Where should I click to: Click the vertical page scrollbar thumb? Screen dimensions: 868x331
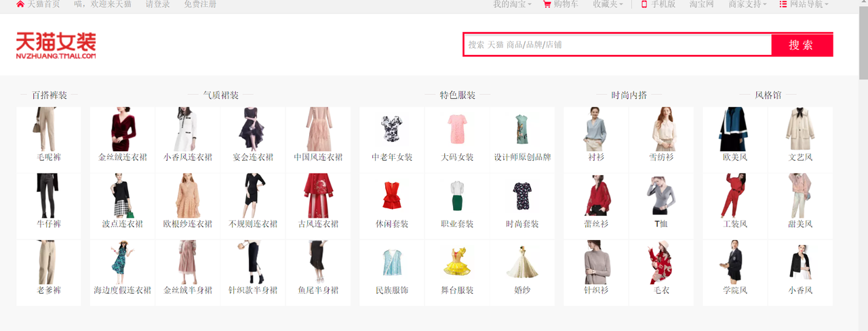(863, 41)
